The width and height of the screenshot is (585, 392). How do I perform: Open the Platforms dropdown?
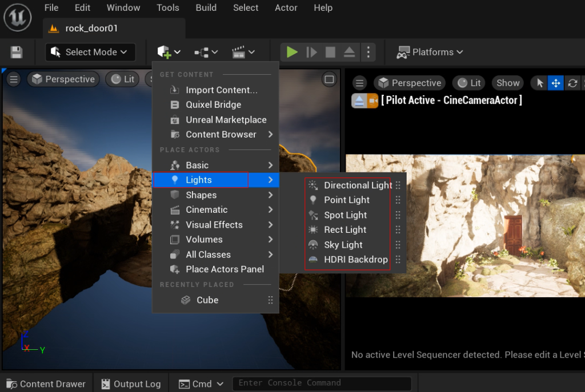430,52
